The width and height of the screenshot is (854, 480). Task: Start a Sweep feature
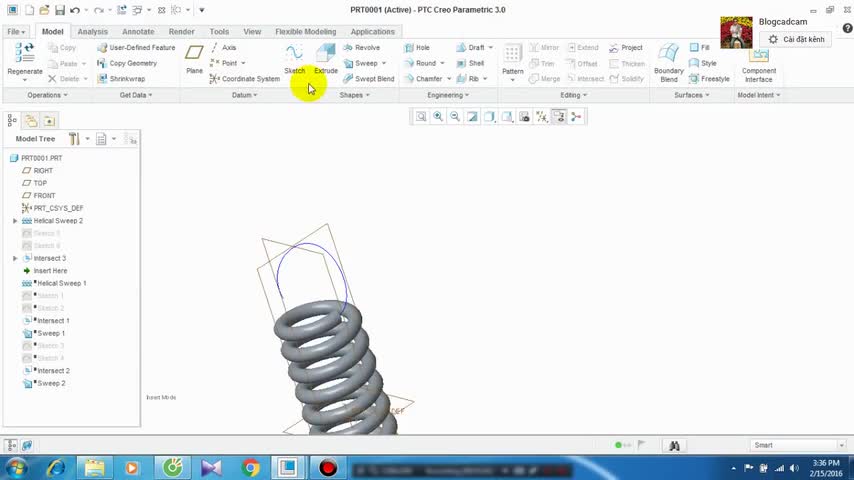[361, 63]
